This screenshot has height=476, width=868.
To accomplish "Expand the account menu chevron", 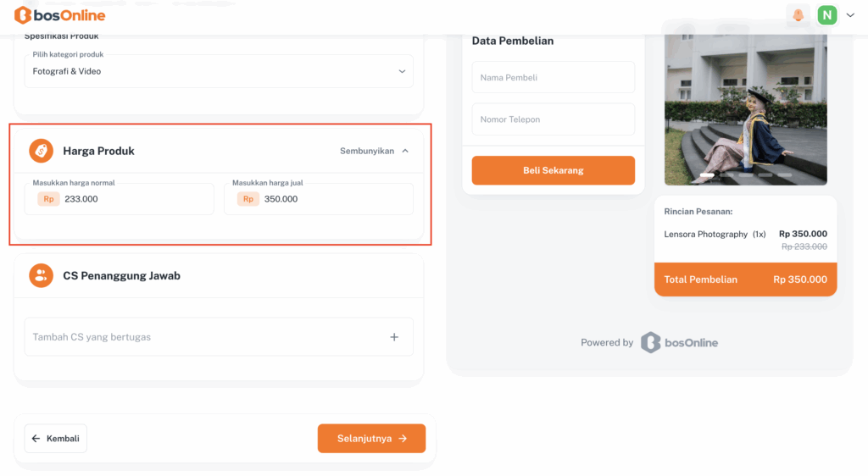I will click(x=850, y=15).
